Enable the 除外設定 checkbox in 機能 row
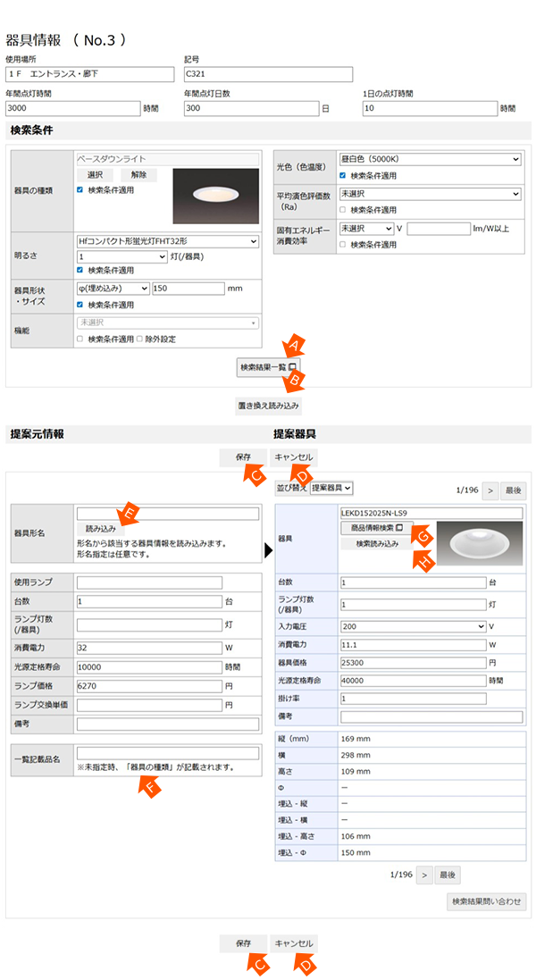 (x=139, y=339)
